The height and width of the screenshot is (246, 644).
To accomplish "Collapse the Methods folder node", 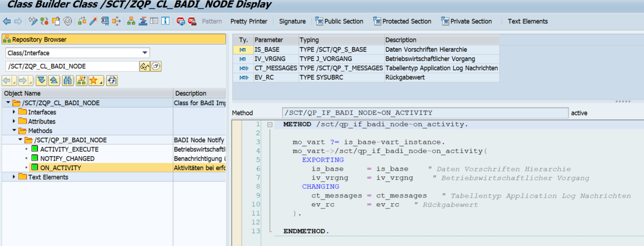I will pos(14,130).
